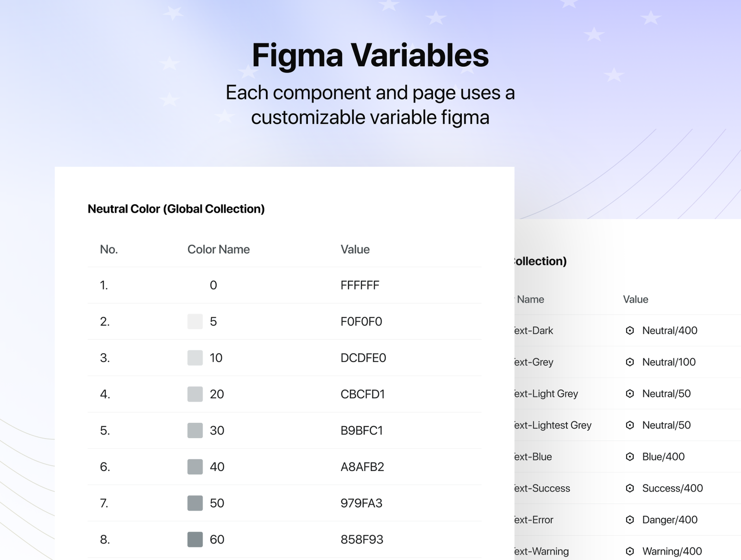Click variable icon beside Neutral/100
The height and width of the screenshot is (560, 741).
(x=630, y=362)
